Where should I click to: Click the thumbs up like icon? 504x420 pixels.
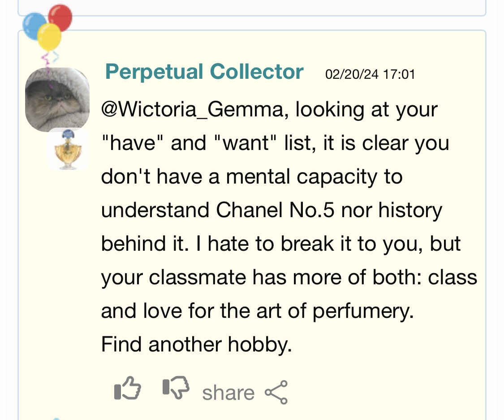(128, 388)
